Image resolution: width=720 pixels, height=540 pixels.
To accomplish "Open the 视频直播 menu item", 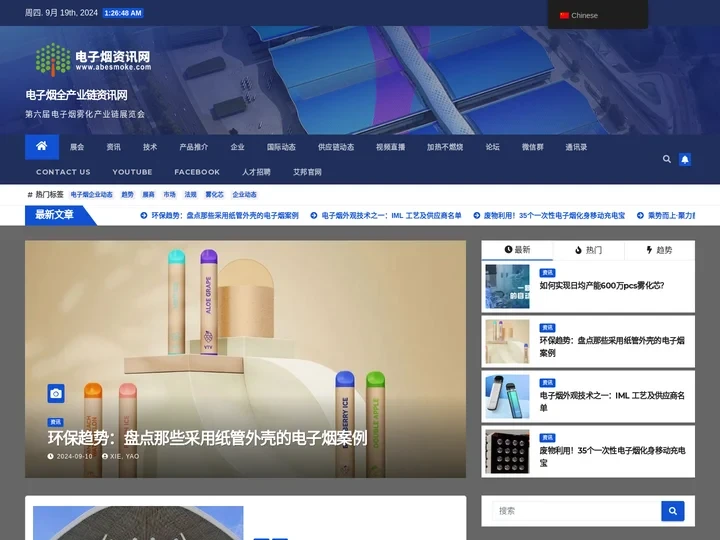I will [390, 147].
